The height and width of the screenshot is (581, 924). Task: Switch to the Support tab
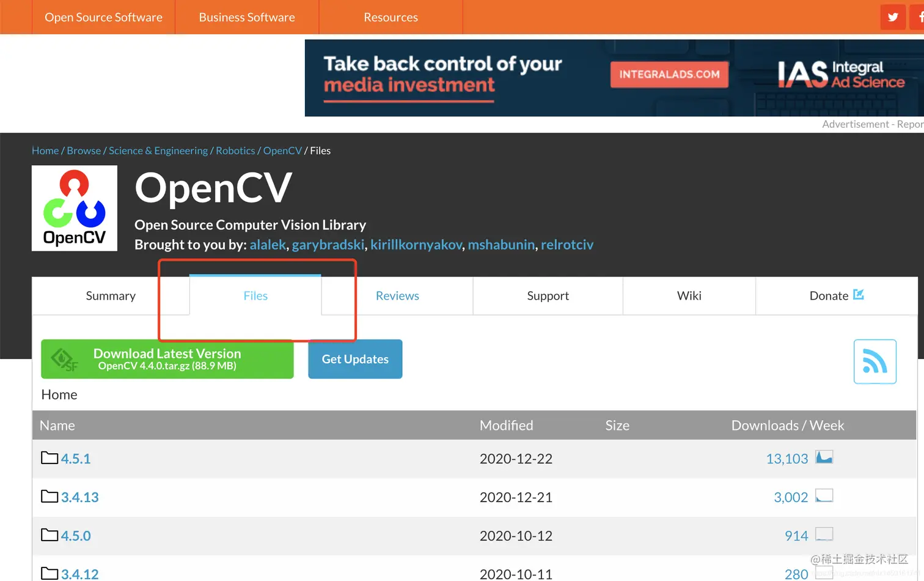click(548, 296)
